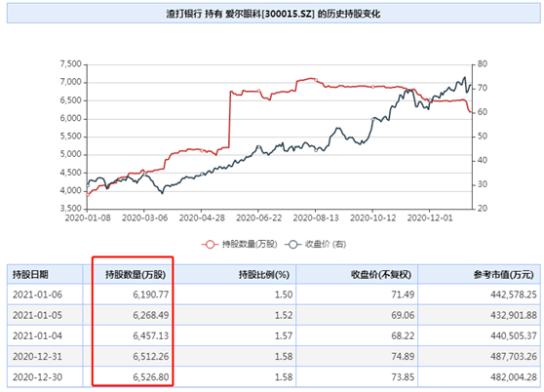The image size is (544, 392).
Task: Select the 持股比例(%) column header
Action: [x=264, y=275]
